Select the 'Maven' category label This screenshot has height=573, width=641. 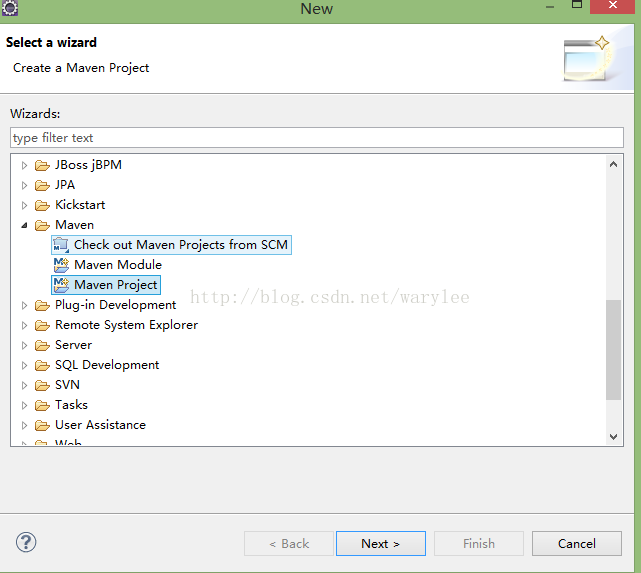click(74, 225)
